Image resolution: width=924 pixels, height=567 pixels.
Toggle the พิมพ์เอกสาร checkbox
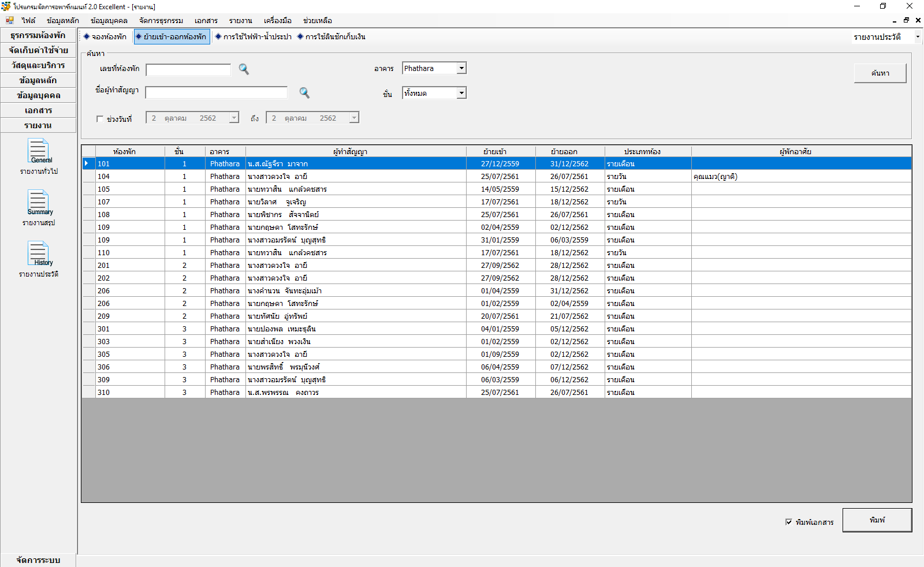[x=789, y=522]
